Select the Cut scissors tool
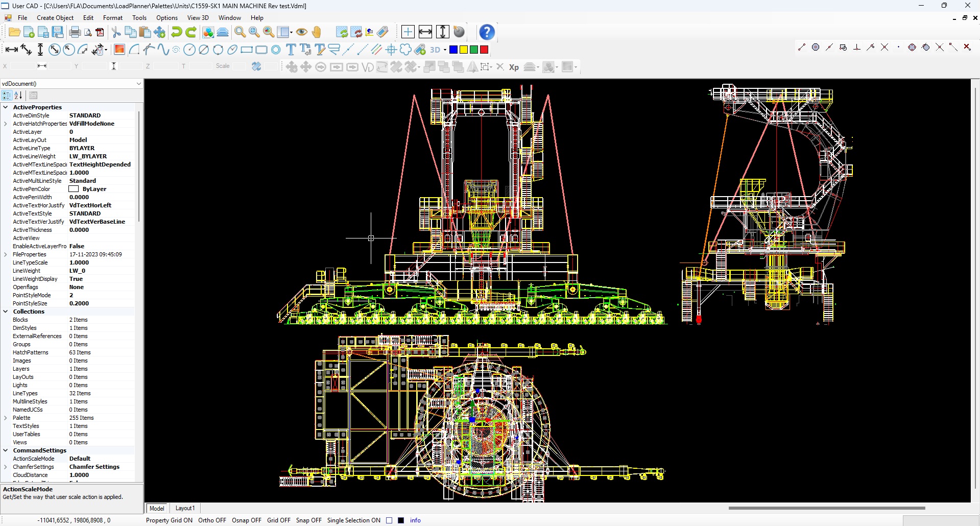Viewport: 980px width, 526px height. tap(116, 33)
